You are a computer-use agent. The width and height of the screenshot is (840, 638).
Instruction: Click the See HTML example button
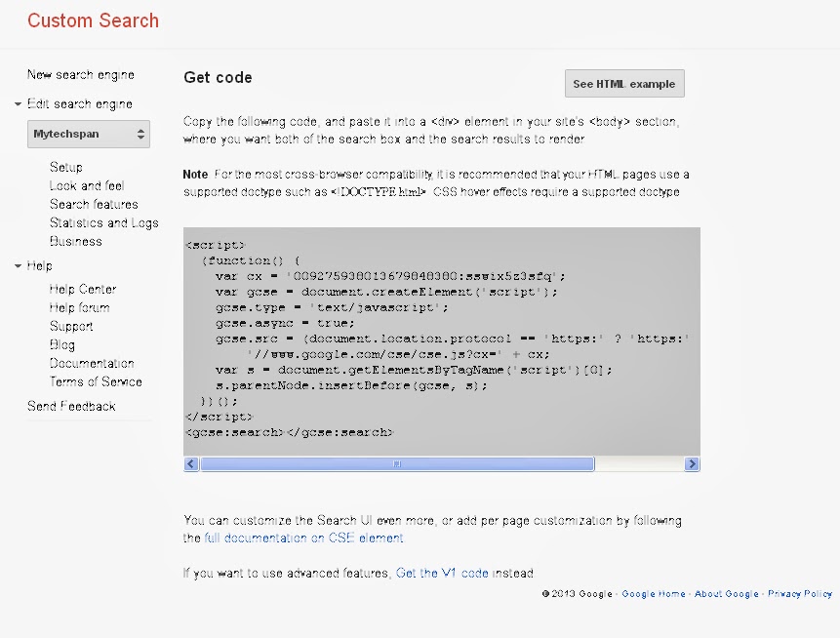point(624,84)
